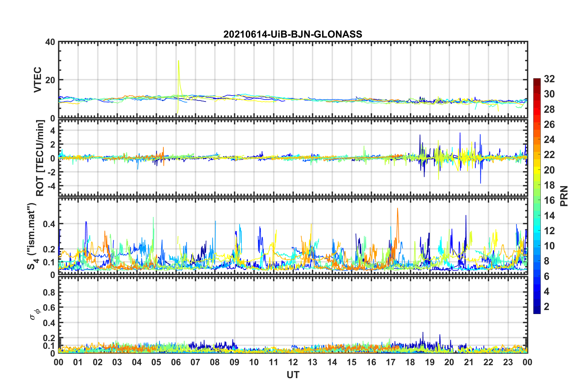Select the 2 tick label on PRN colorbar
Viewport: 586px width, 392px height.
coord(547,307)
